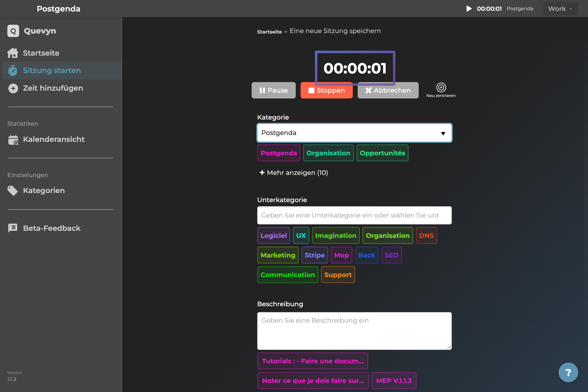
Task: Expand Mehr anzeigen (10) categories
Action: click(x=294, y=172)
